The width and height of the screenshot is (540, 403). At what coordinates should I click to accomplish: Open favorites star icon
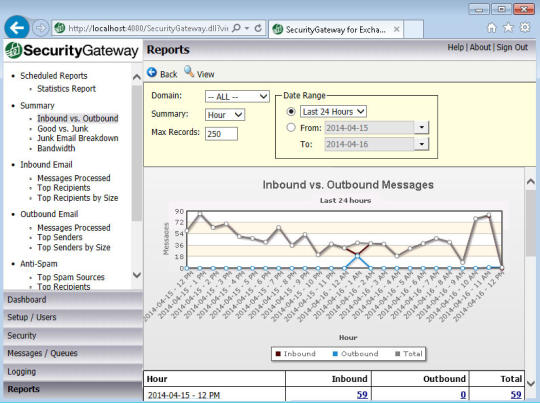(508, 28)
